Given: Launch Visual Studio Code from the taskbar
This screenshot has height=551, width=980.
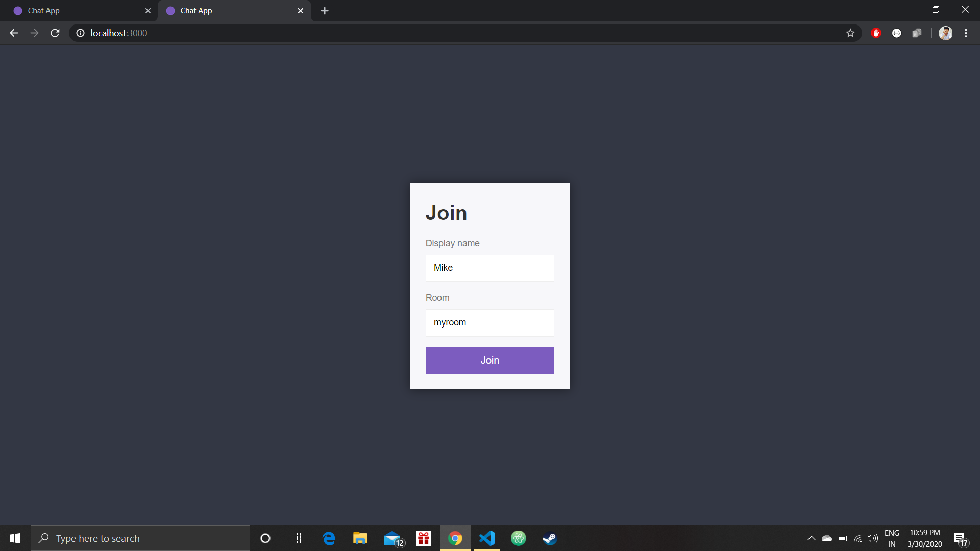Looking at the screenshot, I should pos(487,538).
